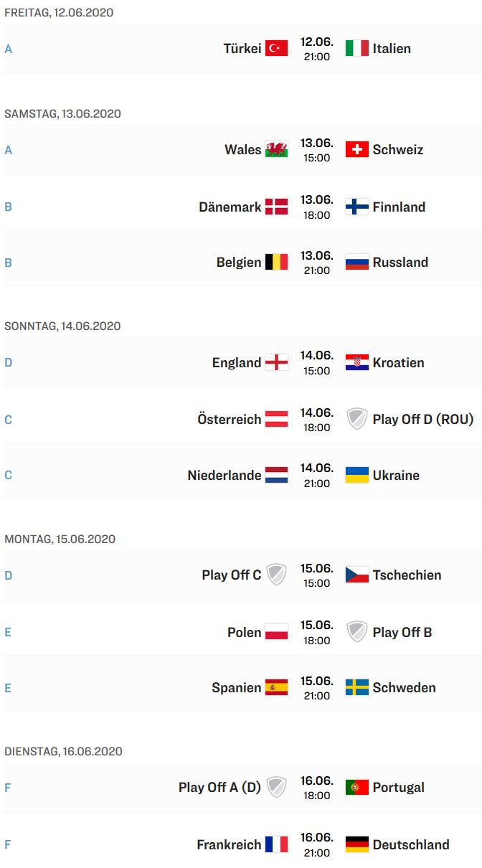Click the Play Off D shield icon
482x868 pixels.
(x=356, y=420)
